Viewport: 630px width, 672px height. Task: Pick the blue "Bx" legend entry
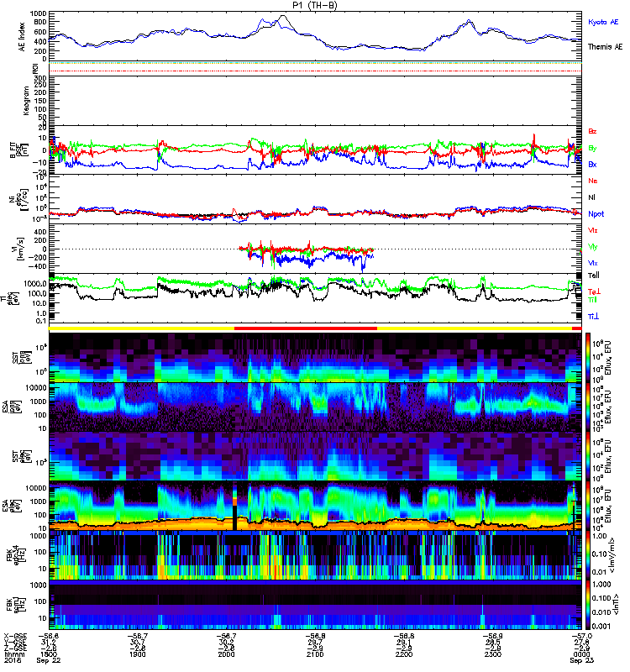592,164
